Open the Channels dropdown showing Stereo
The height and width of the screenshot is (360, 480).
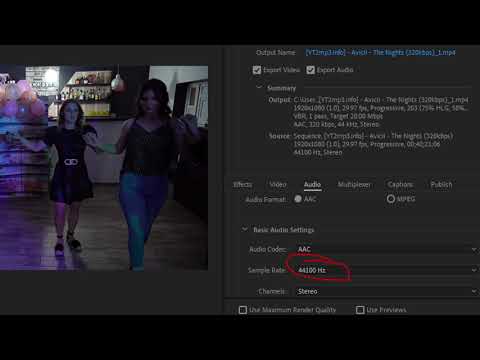387,291
